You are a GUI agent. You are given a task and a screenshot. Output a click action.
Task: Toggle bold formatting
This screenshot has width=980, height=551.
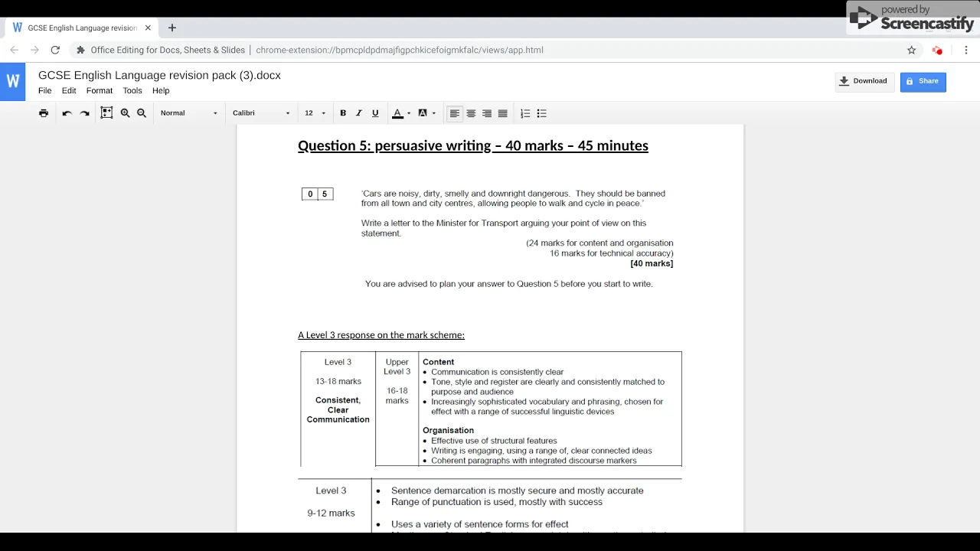tap(343, 113)
